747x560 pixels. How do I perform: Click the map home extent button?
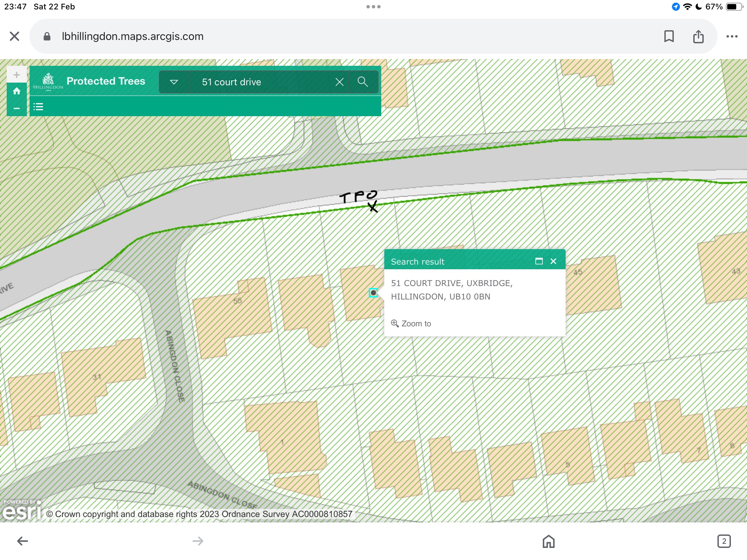tap(16, 91)
